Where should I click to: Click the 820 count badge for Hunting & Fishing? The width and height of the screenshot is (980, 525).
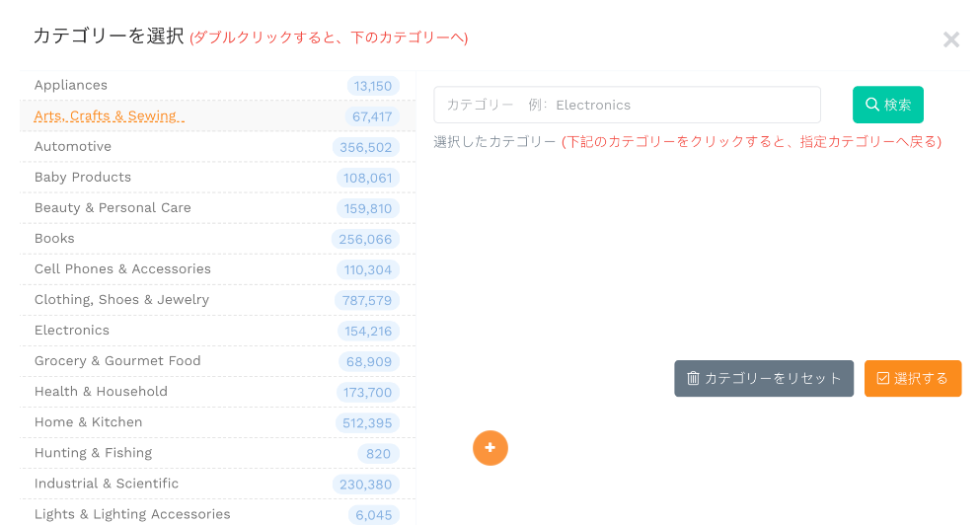(378, 454)
